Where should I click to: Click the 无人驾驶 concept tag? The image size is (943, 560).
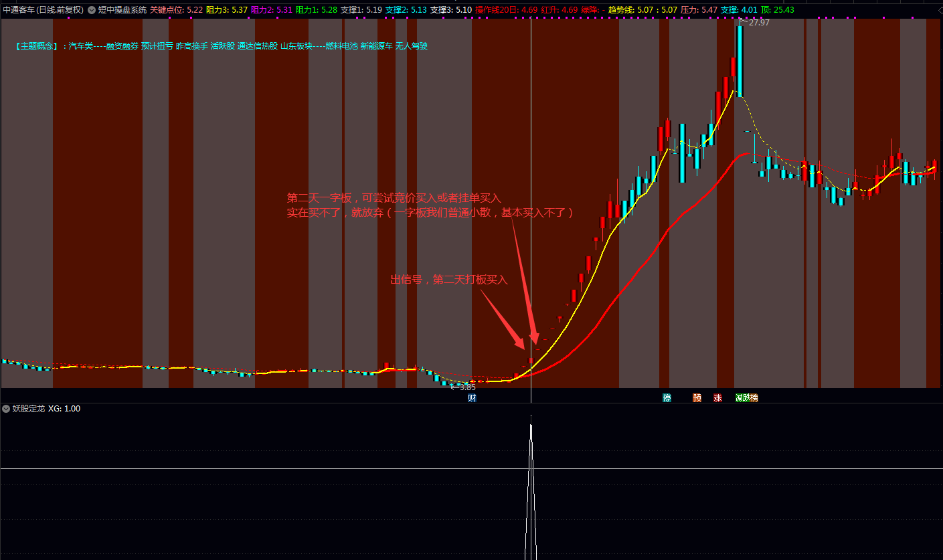pos(412,46)
